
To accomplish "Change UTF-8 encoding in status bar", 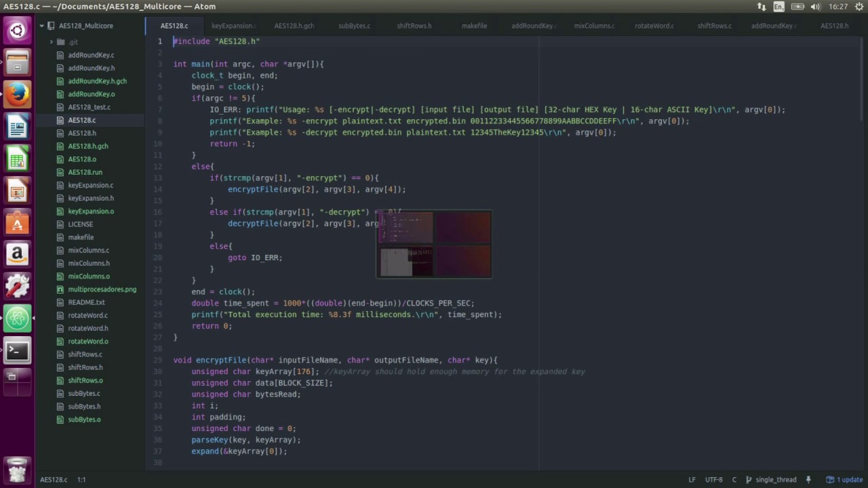I will pyautogui.click(x=713, y=479).
